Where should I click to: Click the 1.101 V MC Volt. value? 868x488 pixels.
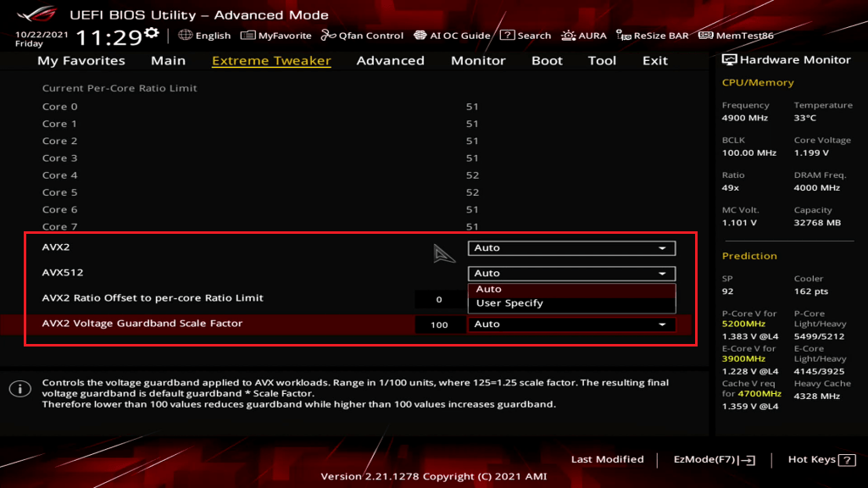739,223
